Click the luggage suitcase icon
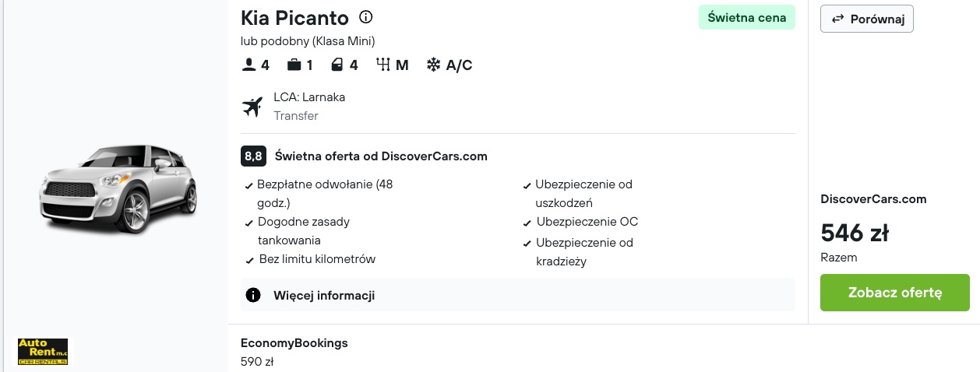 294,65
